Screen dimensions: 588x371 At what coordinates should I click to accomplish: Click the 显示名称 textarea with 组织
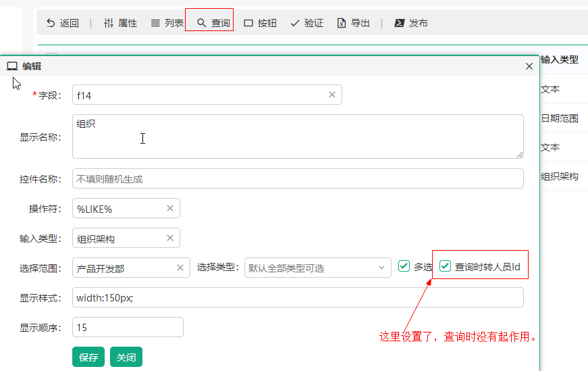coord(298,137)
